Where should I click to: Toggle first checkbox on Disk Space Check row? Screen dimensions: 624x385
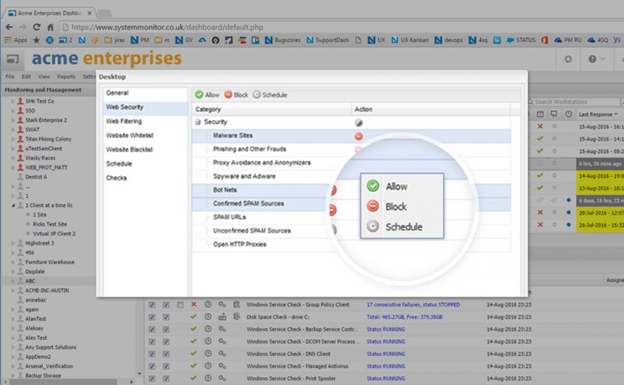tap(152, 317)
